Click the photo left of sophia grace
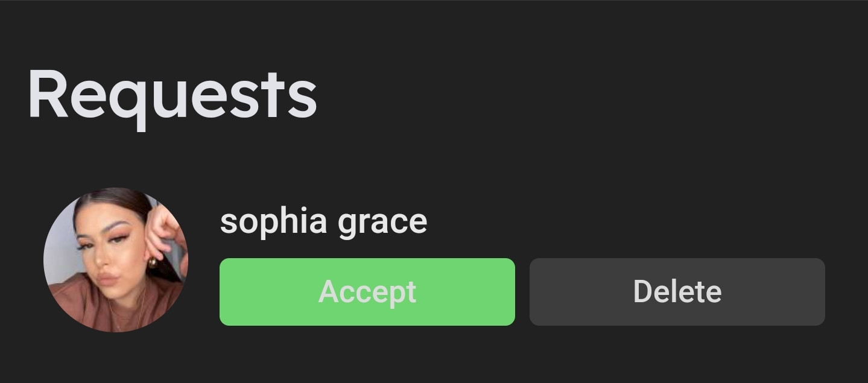 [116, 260]
